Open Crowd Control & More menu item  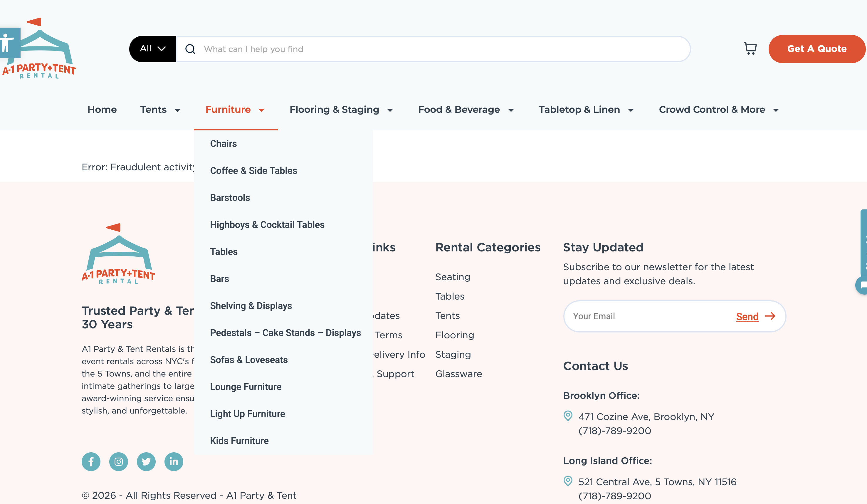[x=712, y=109]
